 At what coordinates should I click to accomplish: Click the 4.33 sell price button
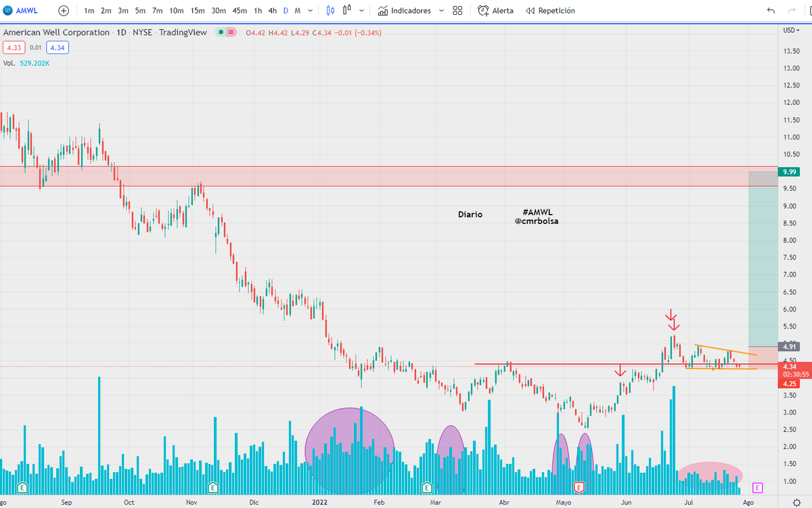tap(13, 47)
